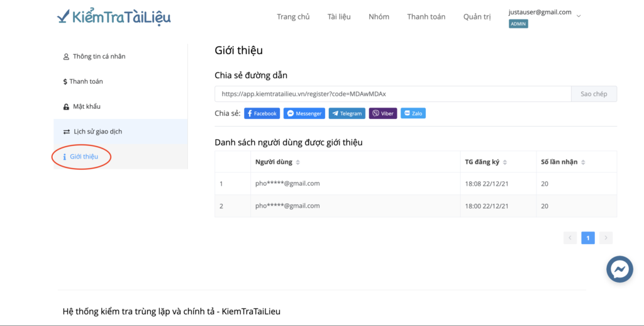Sort the Người dùng column

(x=297, y=162)
